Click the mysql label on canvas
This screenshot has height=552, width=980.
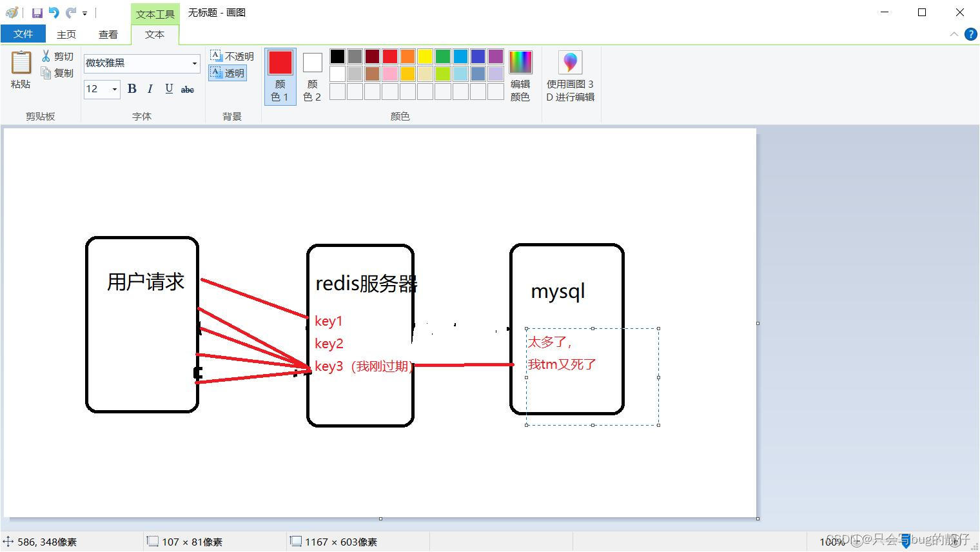point(558,291)
